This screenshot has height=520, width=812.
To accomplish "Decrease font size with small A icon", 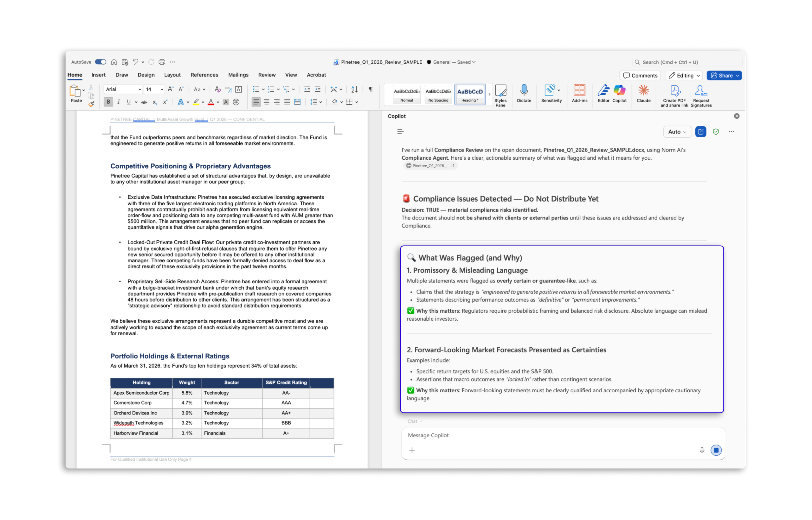I will pyautogui.click(x=181, y=89).
